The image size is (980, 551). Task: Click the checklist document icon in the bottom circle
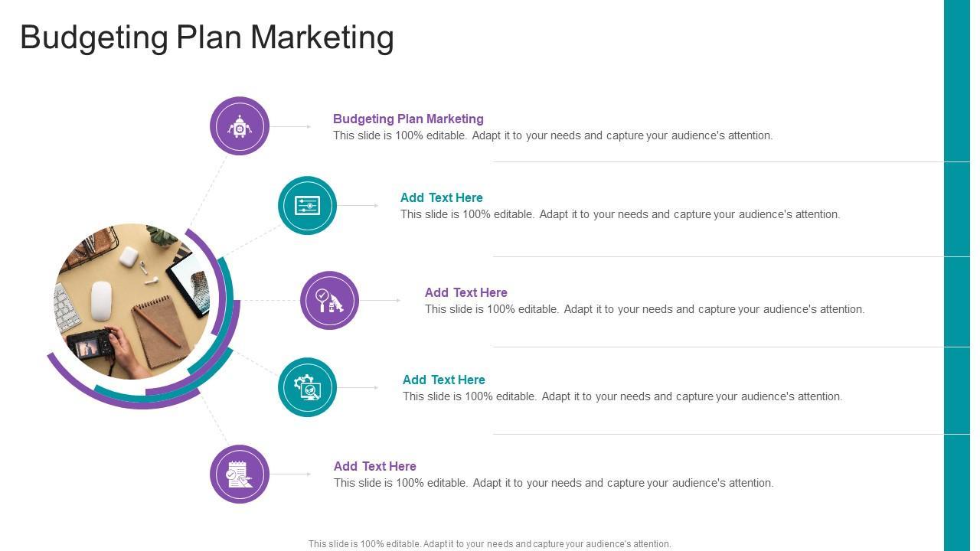[x=240, y=474]
